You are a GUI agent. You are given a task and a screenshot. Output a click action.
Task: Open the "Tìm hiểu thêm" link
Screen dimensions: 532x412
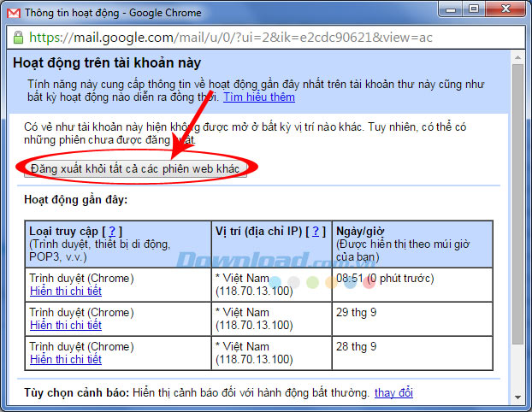point(259,97)
